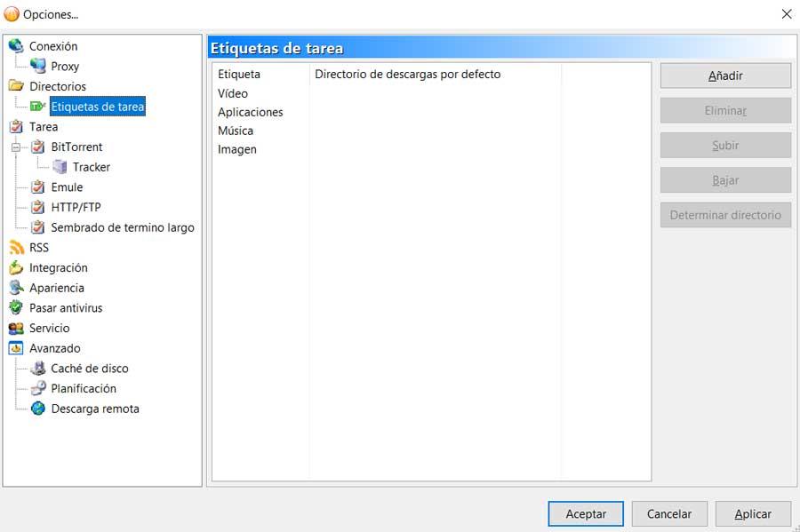The height and width of the screenshot is (532, 800).
Task: Click the Tarea clipboard icon
Action: click(16, 126)
